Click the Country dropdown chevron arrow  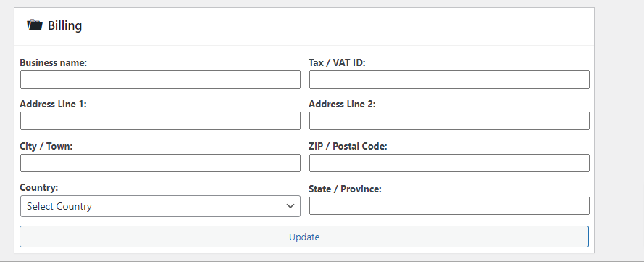click(290, 206)
